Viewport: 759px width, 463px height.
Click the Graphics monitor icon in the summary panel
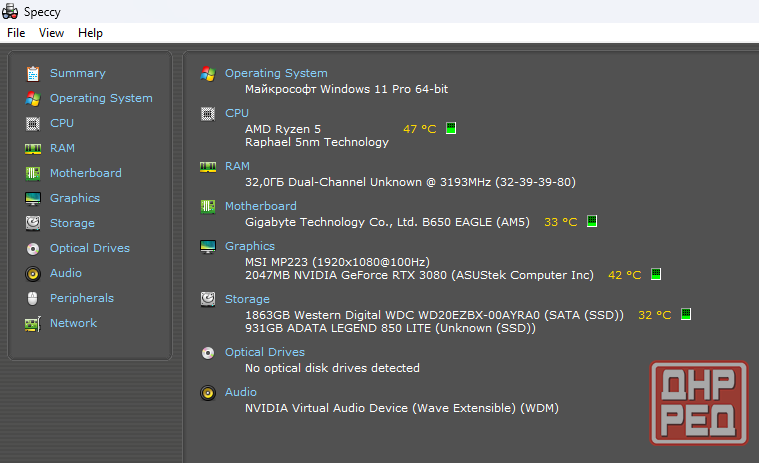point(208,247)
